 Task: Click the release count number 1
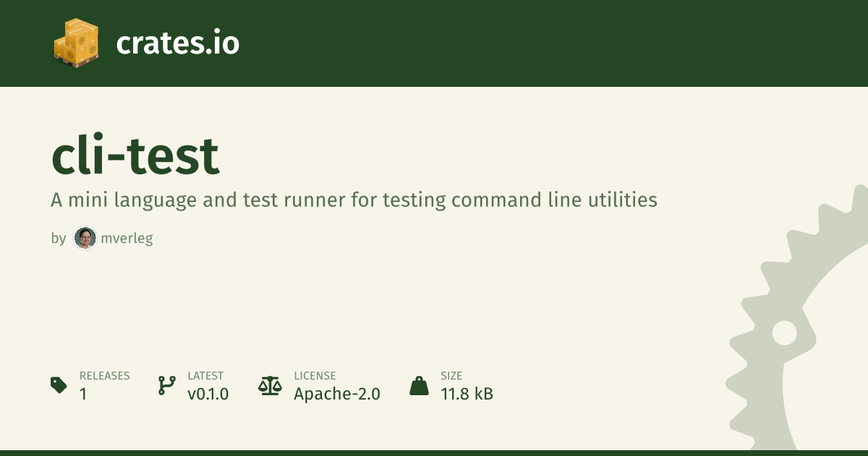(83, 394)
